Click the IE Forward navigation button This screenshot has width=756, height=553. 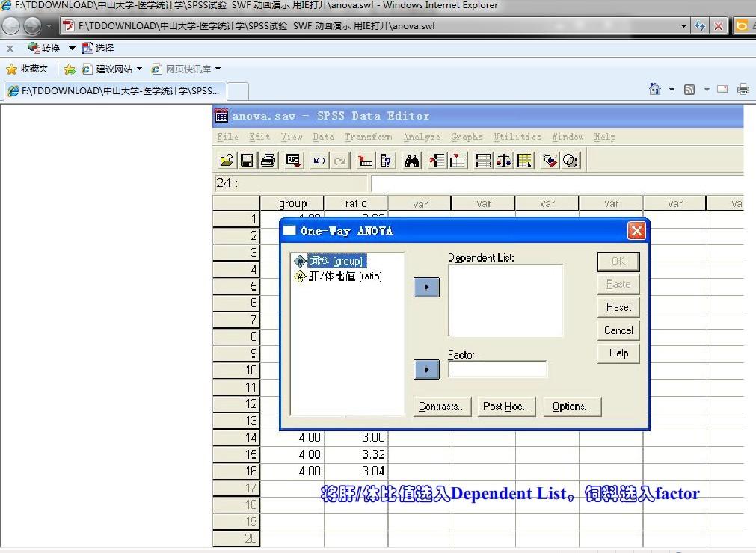[32, 25]
